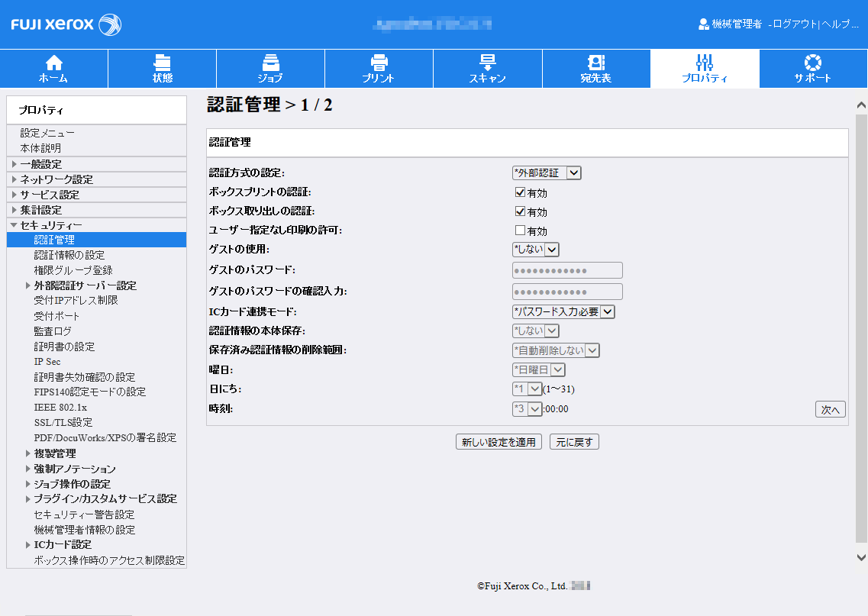
Task: Enable ユーザー指定なし印刷の許可
Action: click(521, 231)
